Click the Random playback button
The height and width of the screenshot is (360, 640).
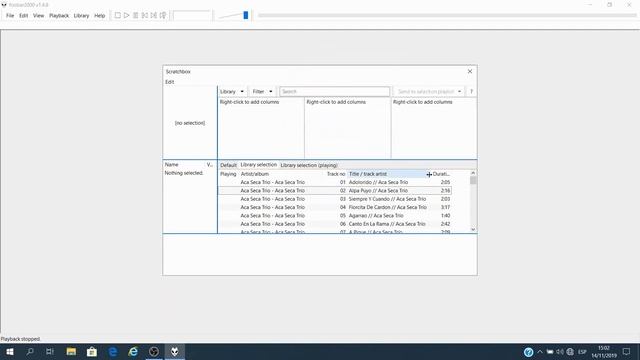click(163, 16)
